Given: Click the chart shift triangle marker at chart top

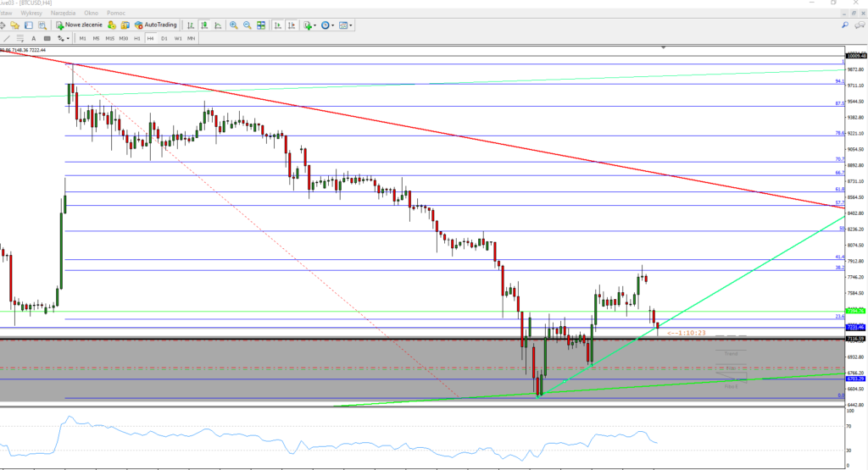Looking at the screenshot, I should pyautogui.click(x=663, y=47).
